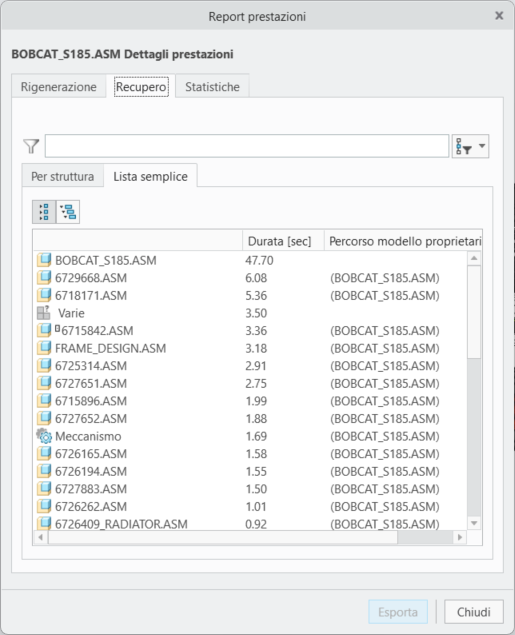Click the Esporta button
The image size is (515, 635).
pyautogui.click(x=398, y=612)
